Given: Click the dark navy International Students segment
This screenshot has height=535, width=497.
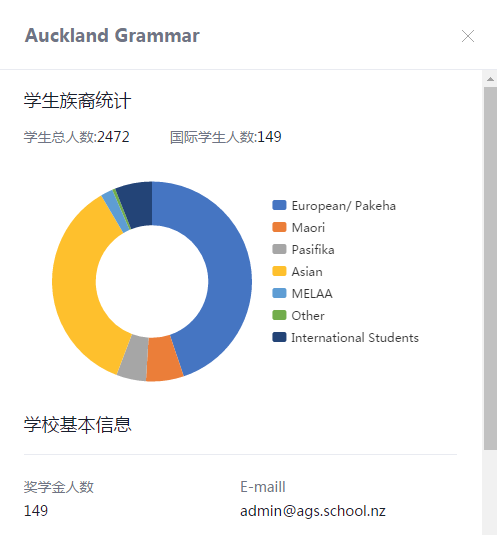Looking at the screenshot, I should click(x=136, y=204).
